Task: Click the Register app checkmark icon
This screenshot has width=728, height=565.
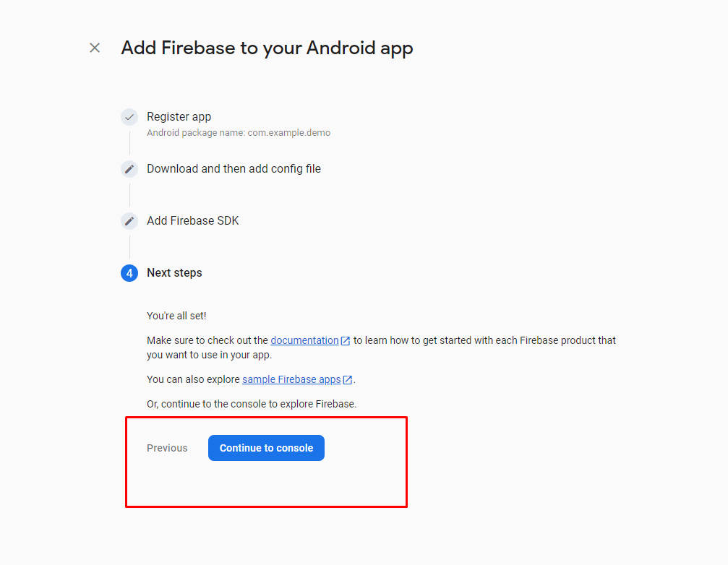Action: click(x=129, y=117)
